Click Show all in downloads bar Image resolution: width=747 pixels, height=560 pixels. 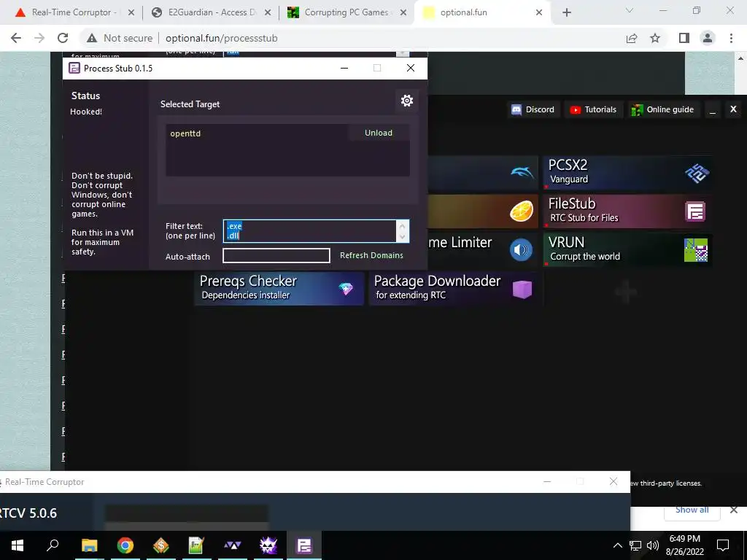pyautogui.click(x=692, y=510)
